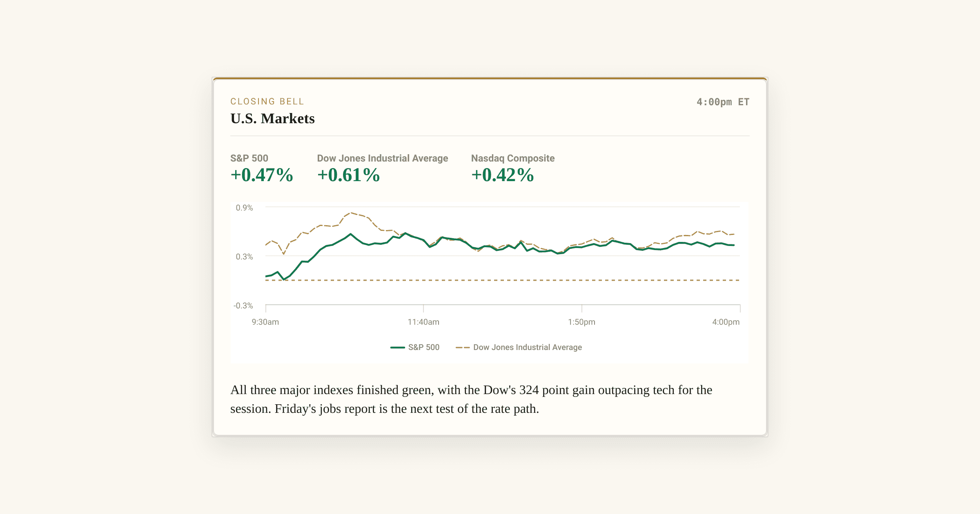This screenshot has height=514, width=980.
Task: Click the 4:00pm x-axis label
Action: tap(726, 322)
